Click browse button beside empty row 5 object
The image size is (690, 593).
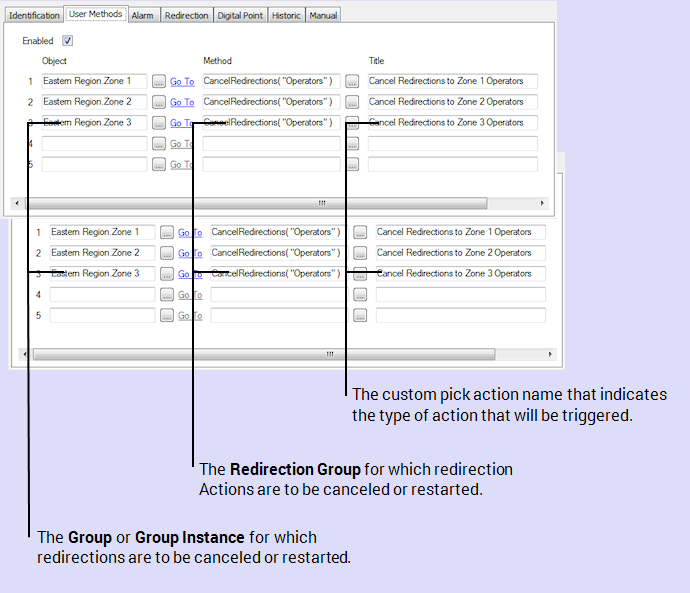(x=159, y=165)
